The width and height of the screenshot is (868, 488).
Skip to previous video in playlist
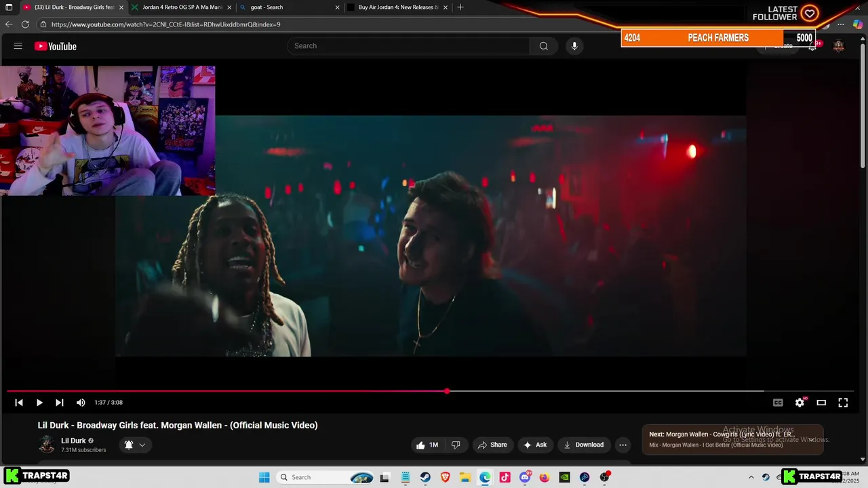pyautogui.click(x=19, y=403)
